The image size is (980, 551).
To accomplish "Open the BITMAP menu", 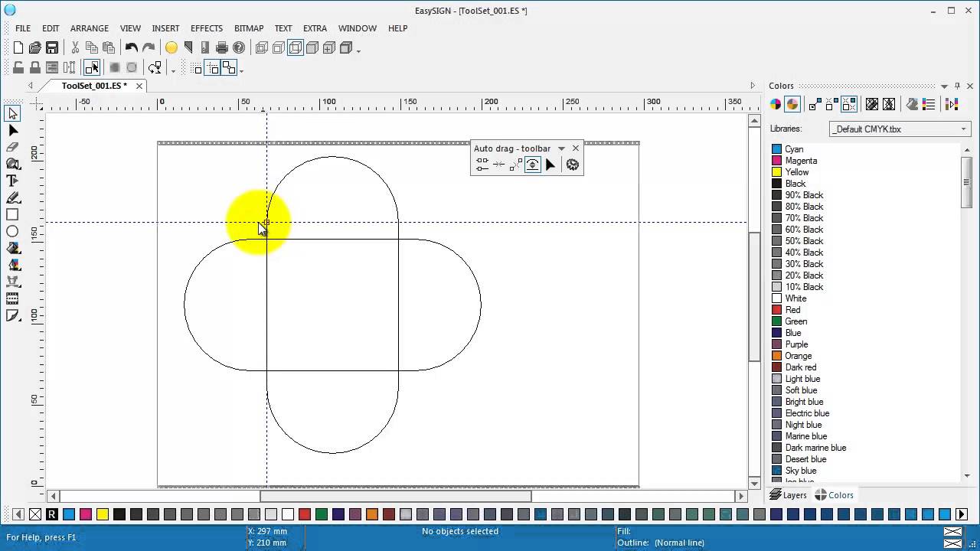I will (x=248, y=28).
